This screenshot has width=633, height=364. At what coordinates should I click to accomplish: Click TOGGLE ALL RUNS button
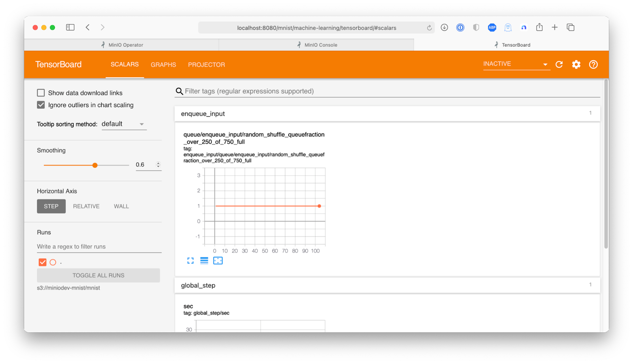99,275
